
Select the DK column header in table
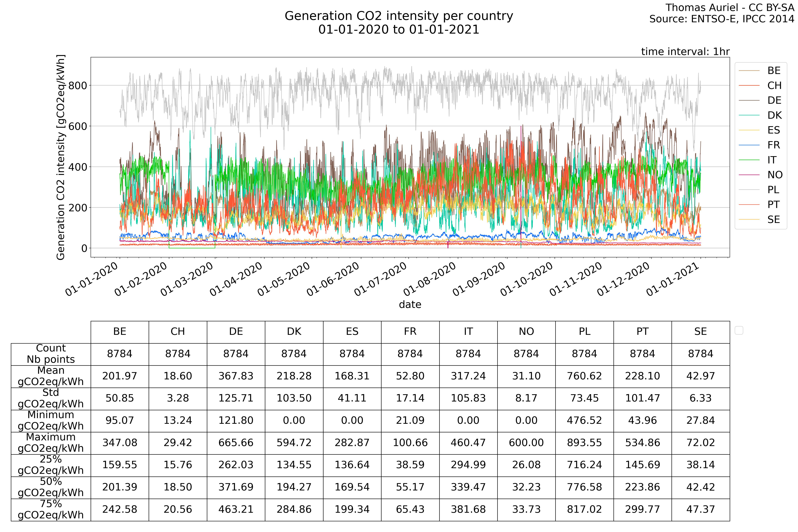(294, 332)
